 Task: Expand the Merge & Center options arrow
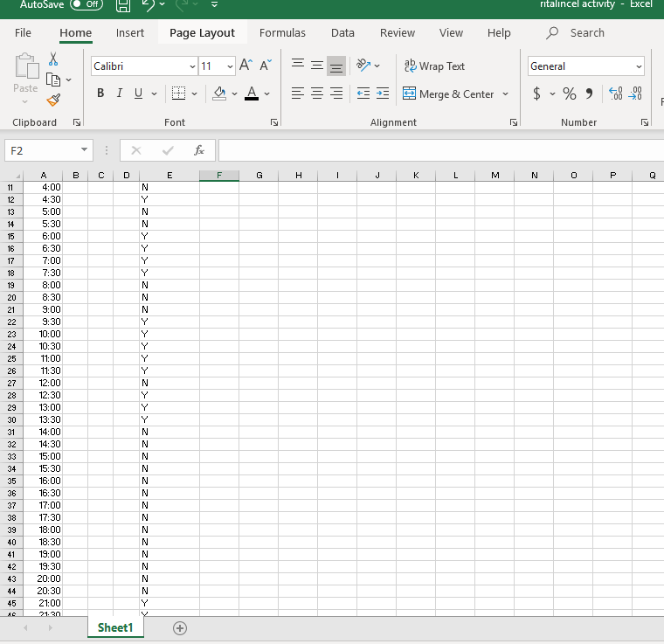pos(505,93)
